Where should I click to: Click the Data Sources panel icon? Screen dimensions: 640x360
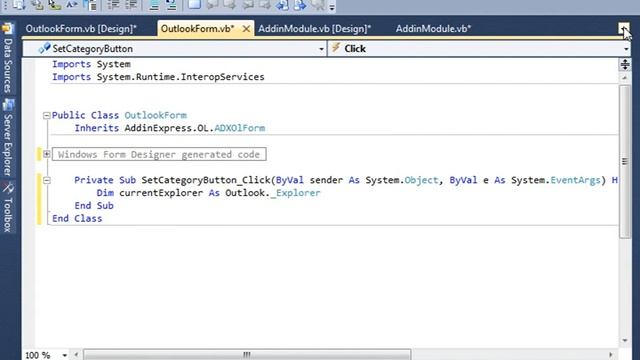[8, 29]
